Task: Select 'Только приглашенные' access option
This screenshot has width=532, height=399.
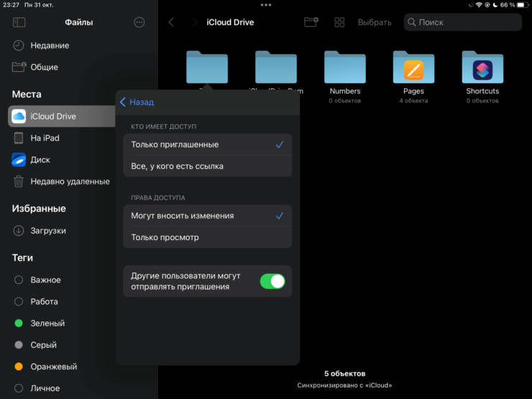Action: pyautogui.click(x=207, y=145)
